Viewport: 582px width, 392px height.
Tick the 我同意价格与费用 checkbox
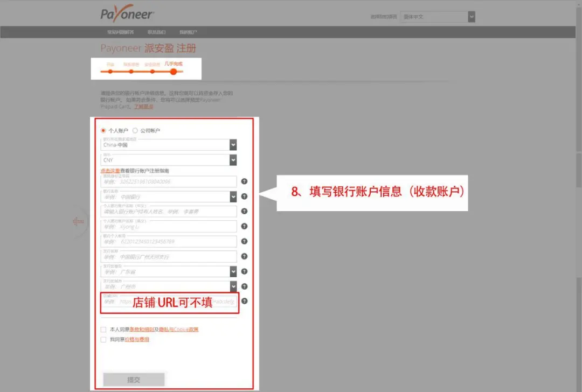point(103,340)
